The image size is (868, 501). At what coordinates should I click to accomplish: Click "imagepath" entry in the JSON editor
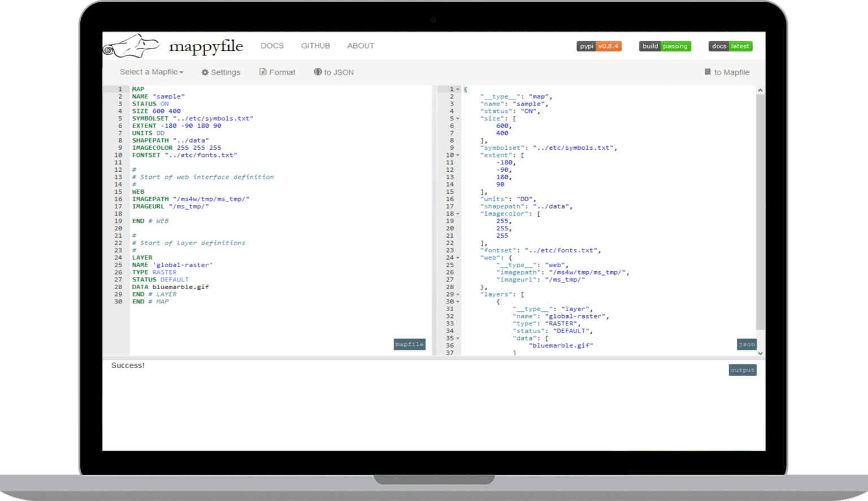(563, 273)
